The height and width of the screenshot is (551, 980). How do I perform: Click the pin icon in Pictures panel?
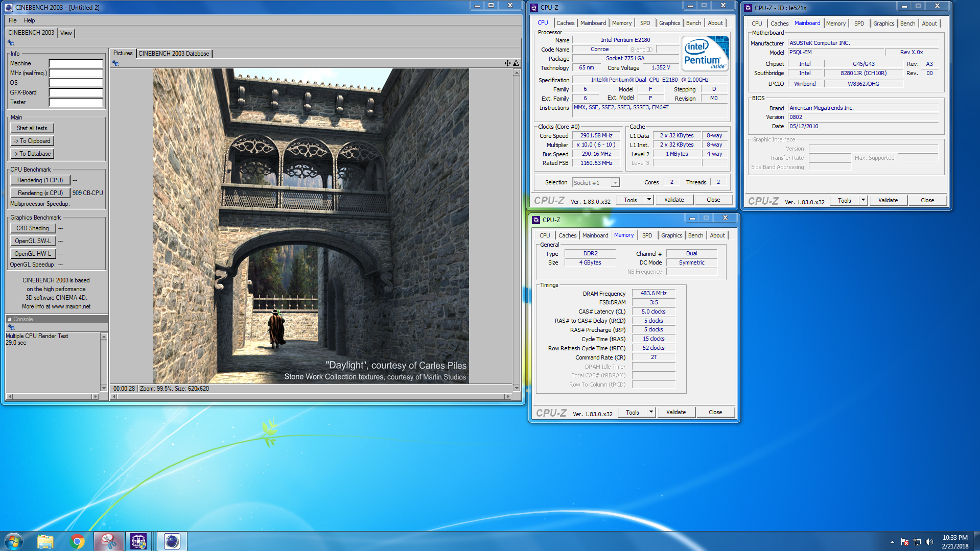pyautogui.click(x=116, y=63)
